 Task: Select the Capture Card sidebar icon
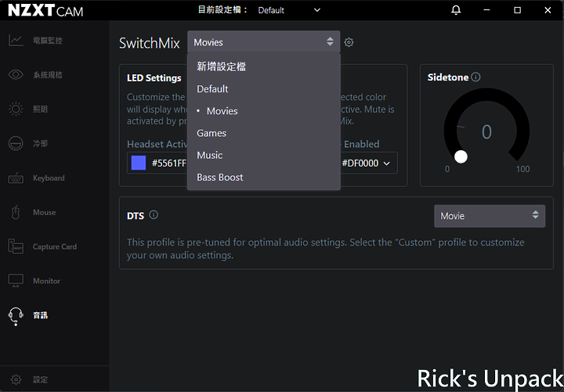(x=16, y=246)
